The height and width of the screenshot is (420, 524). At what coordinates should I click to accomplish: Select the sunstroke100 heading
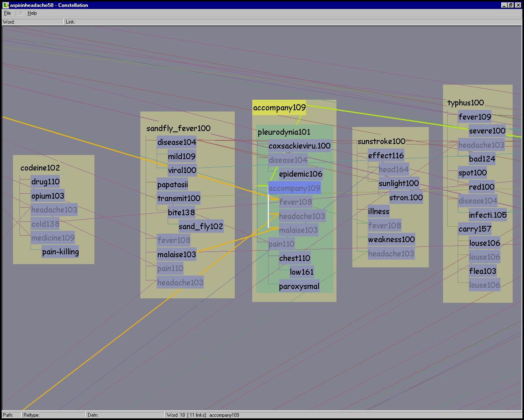(381, 141)
